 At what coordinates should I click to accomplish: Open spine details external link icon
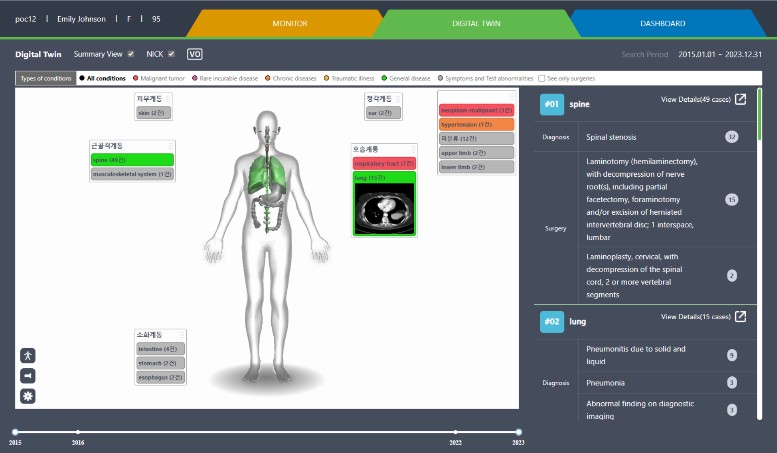coord(740,99)
